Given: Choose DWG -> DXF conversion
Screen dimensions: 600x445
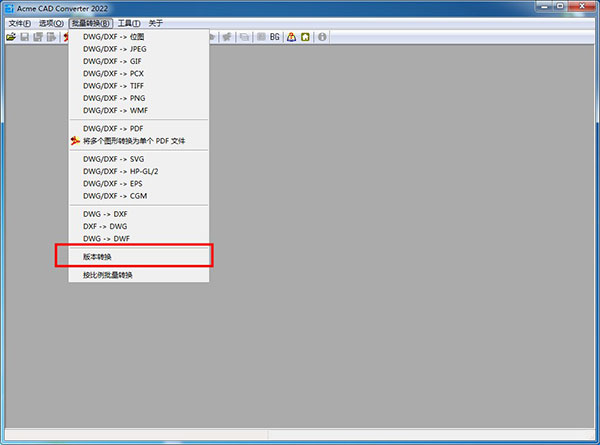Looking at the screenshot, I should 139,214.
